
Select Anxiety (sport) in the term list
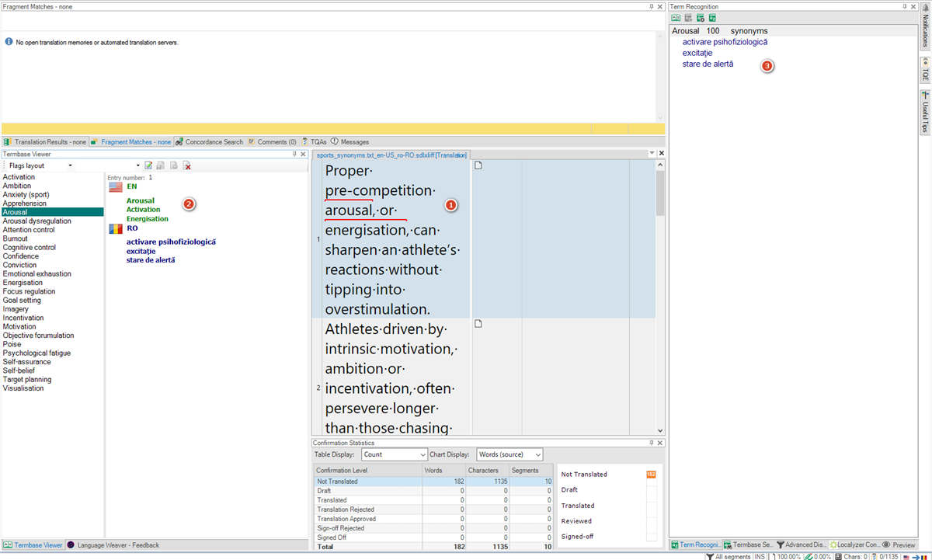26,195
